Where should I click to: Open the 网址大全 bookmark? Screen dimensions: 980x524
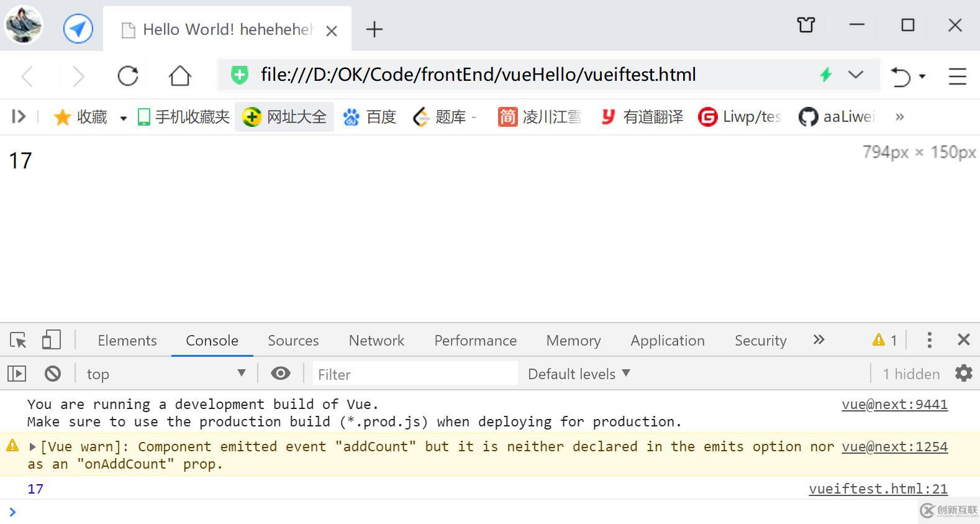click(284, 117)
